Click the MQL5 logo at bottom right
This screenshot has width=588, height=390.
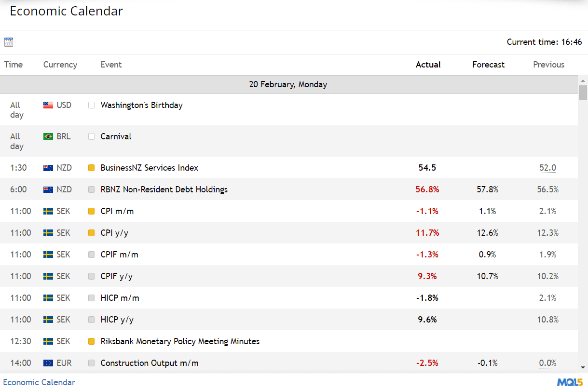571,381
